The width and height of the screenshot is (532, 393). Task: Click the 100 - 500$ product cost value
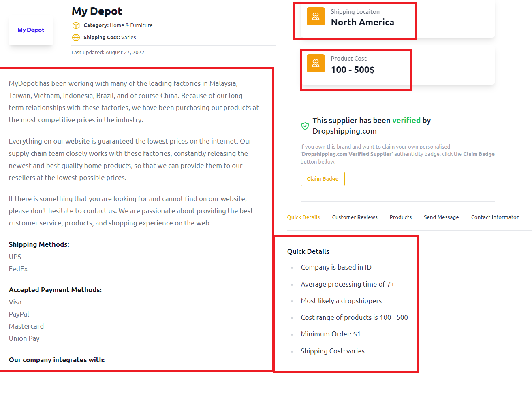[x=353, y=70]
